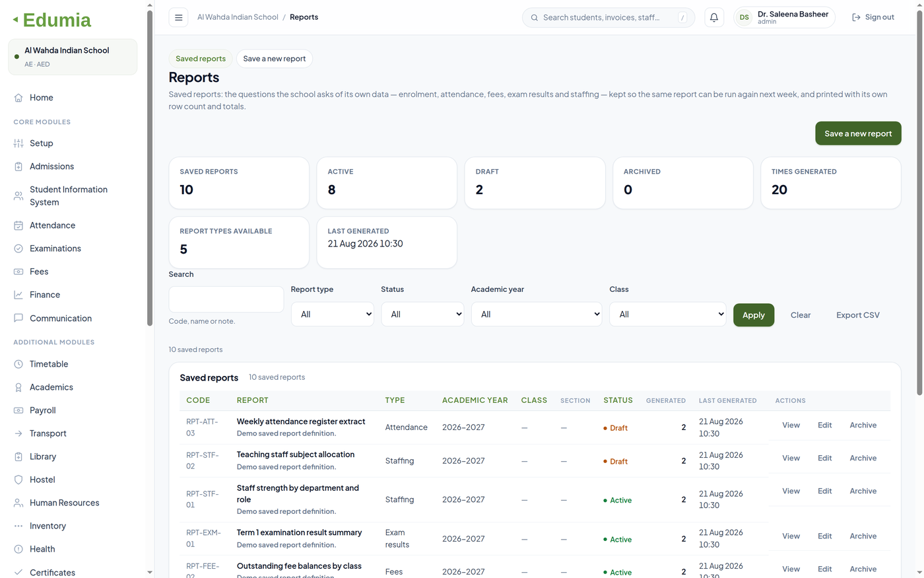Open Setup module icon
Screen dimensions: 924x578
pos(18,143)
